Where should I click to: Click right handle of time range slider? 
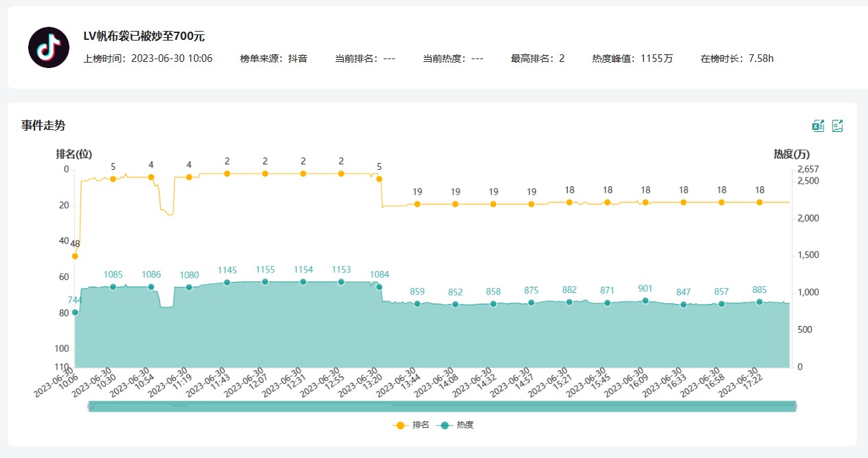point(795,406)
